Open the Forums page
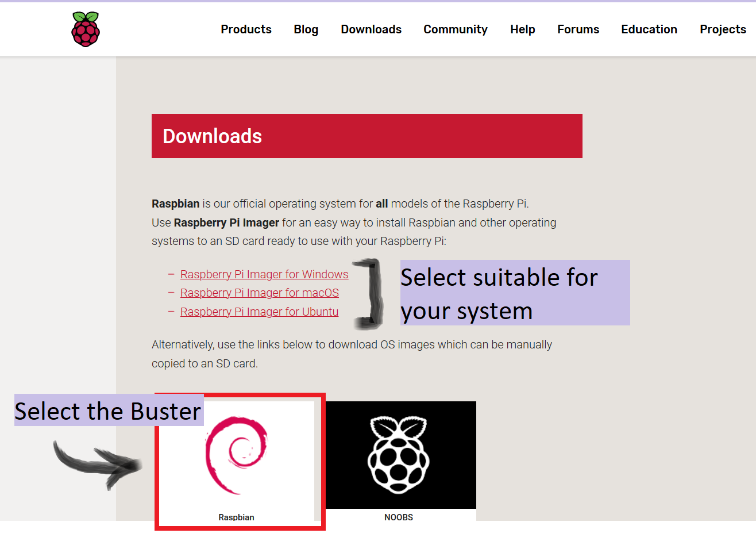This screenshot has height=537, width=756. click(x=578, y=29)
